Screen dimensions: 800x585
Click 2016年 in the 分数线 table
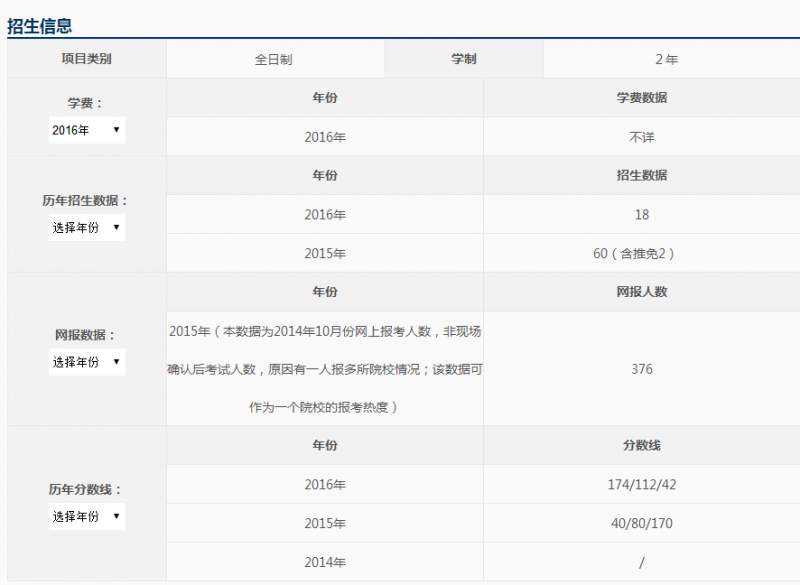(x=325, y=485)
